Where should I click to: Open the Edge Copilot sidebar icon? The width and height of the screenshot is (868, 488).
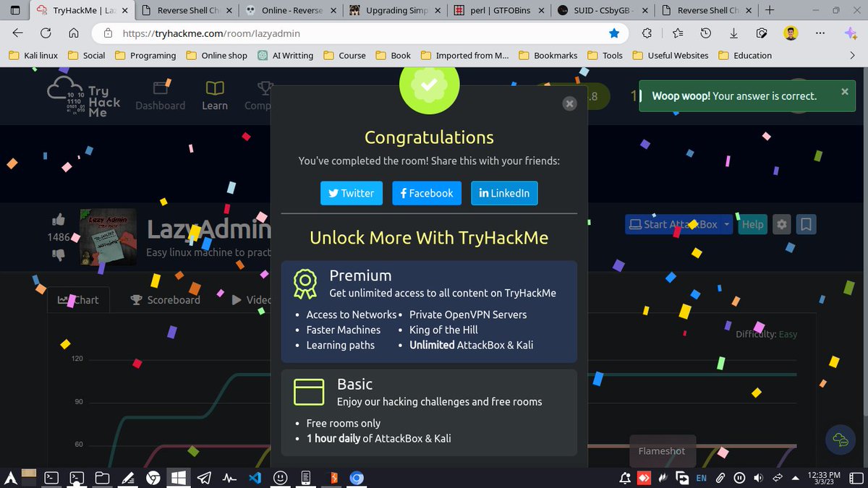click(x=851, y=33)
